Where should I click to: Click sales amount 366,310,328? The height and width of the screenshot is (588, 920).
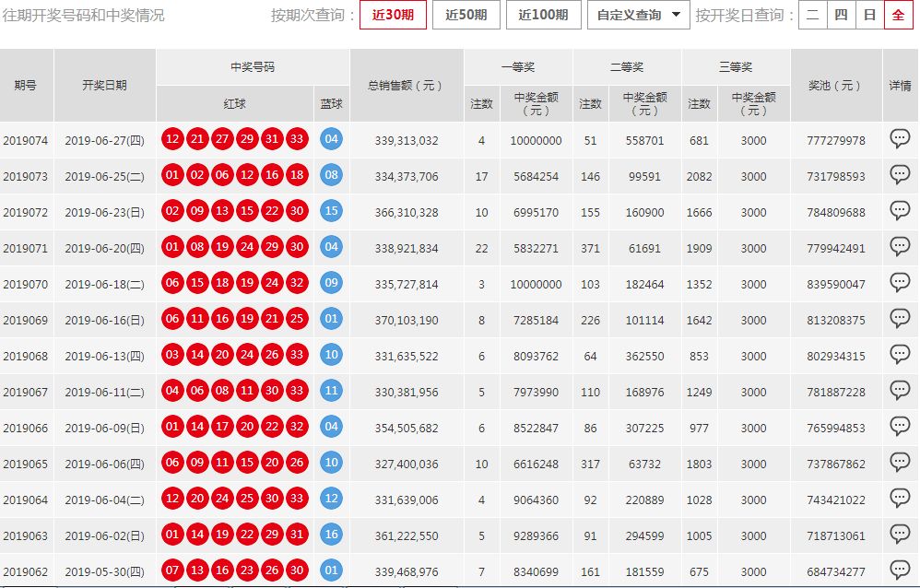tap(407, 213)
